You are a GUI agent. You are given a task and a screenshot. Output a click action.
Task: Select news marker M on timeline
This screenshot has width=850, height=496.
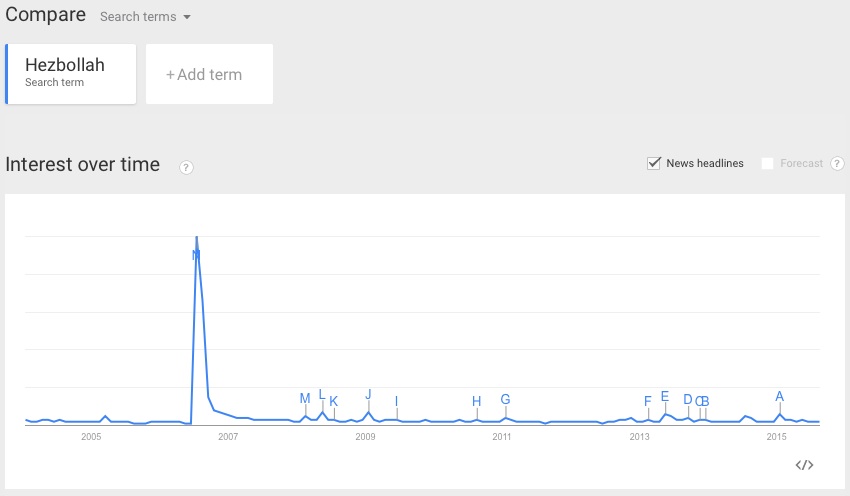tap(305, 398)
